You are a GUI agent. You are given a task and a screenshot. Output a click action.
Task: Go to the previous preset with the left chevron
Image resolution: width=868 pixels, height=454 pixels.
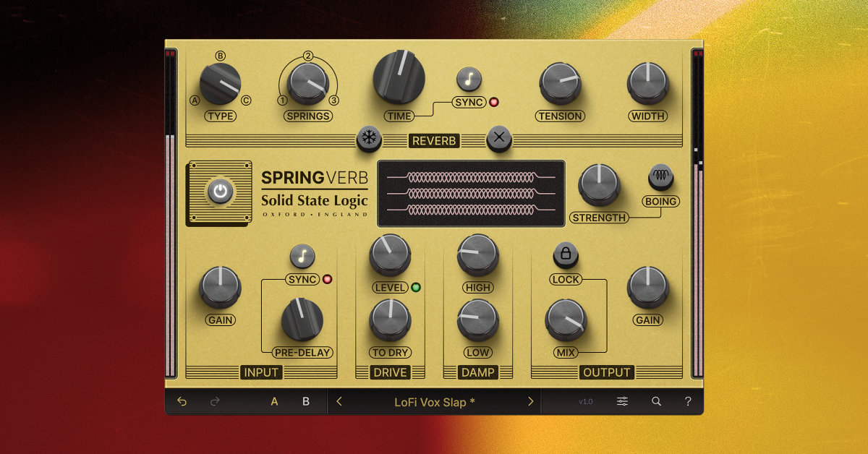tap(339, 401)
